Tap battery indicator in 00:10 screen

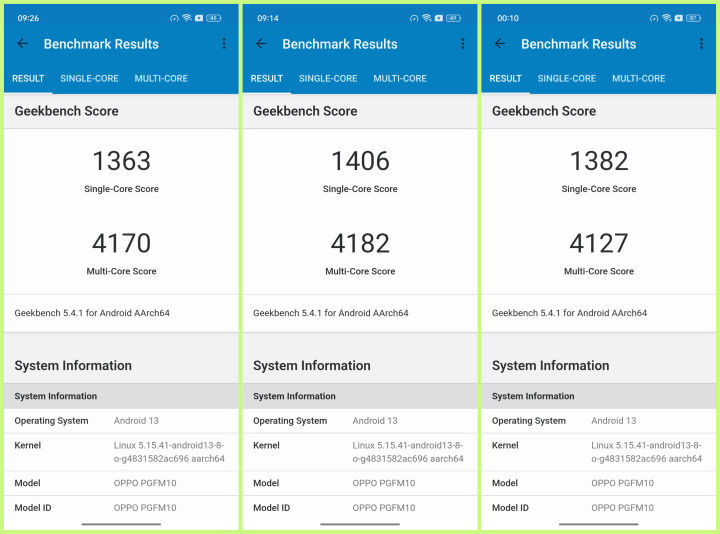[x=693, y=18]
